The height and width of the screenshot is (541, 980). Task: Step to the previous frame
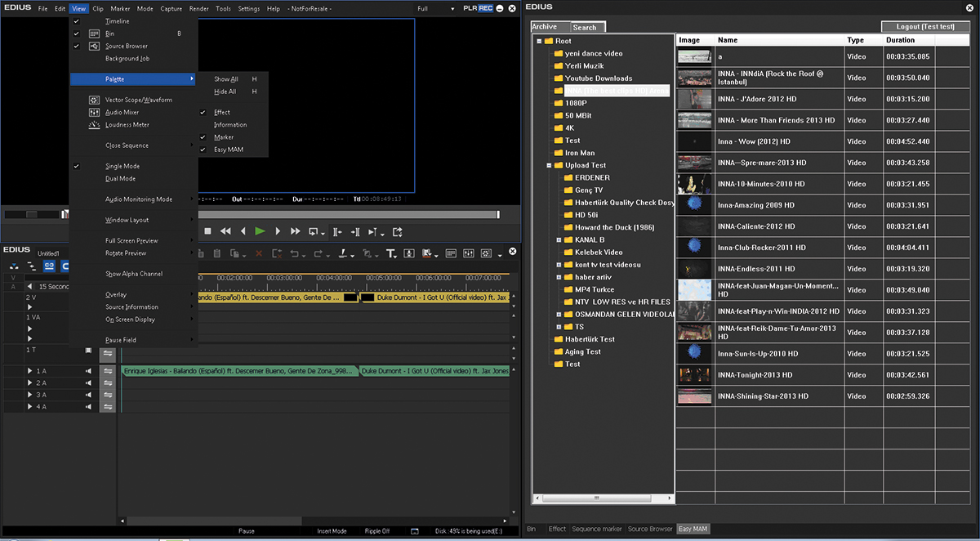click(243, 232)
